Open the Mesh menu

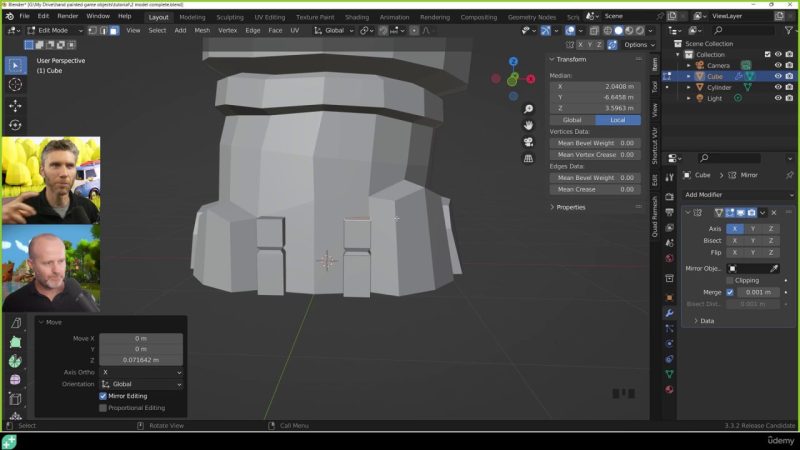point(202,31)
